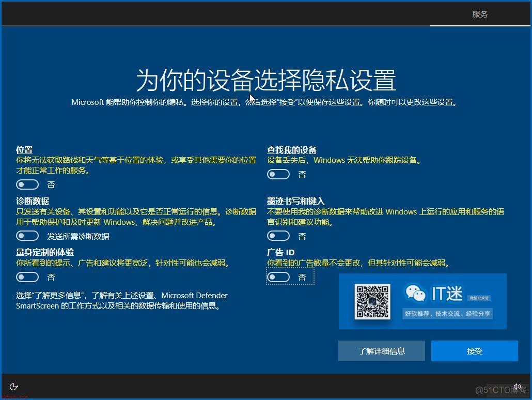Click the QR code image
This screenshot has height=400, width=532.
pos(372,301)
